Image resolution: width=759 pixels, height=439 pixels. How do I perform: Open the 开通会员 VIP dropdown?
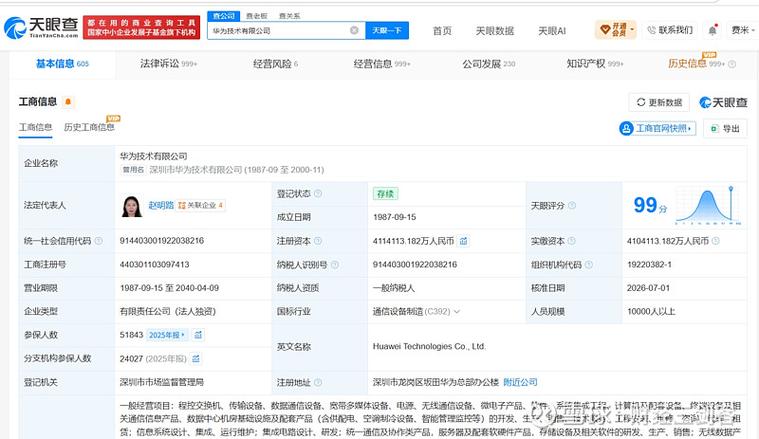615,30
